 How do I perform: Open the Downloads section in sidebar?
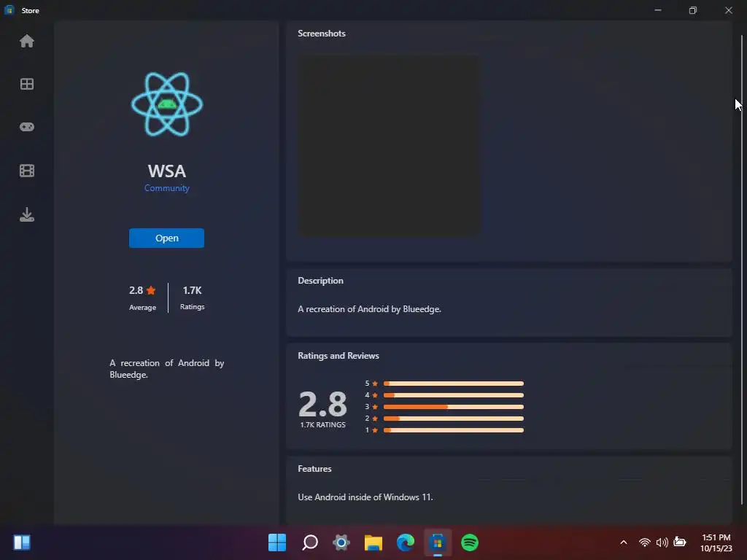(x=27, y=214)
